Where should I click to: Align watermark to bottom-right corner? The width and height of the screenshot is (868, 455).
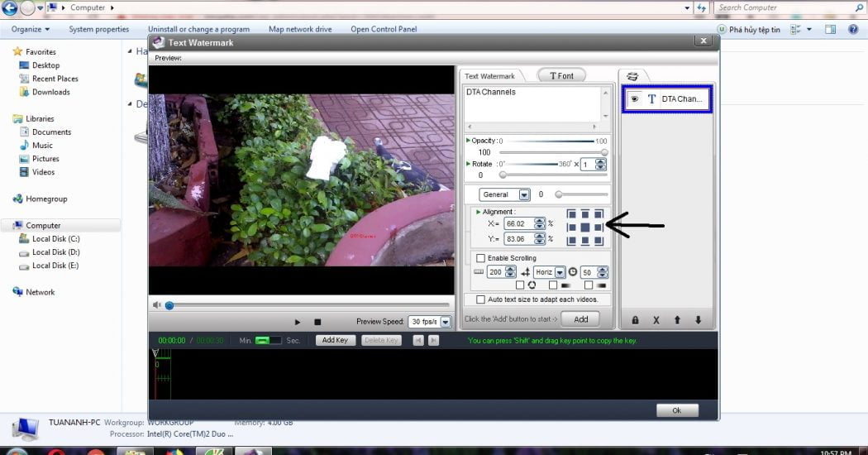599,241
